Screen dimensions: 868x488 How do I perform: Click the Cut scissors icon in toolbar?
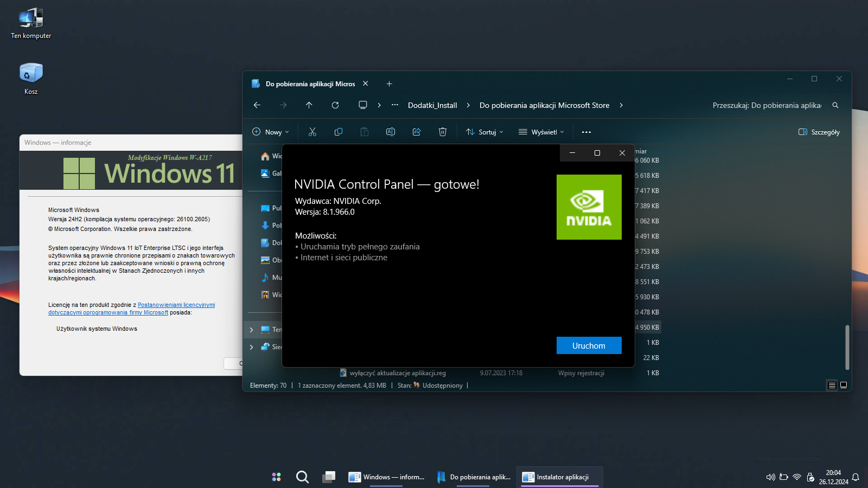(x=312, y=132)
